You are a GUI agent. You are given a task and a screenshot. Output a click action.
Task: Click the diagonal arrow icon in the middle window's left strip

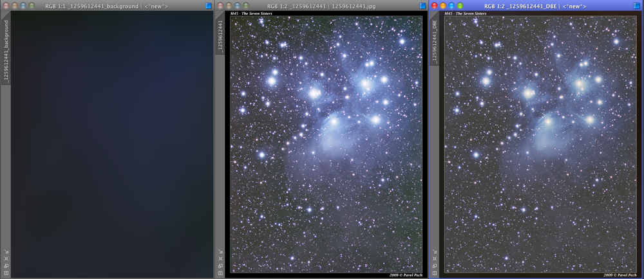[x=220, y=251]
